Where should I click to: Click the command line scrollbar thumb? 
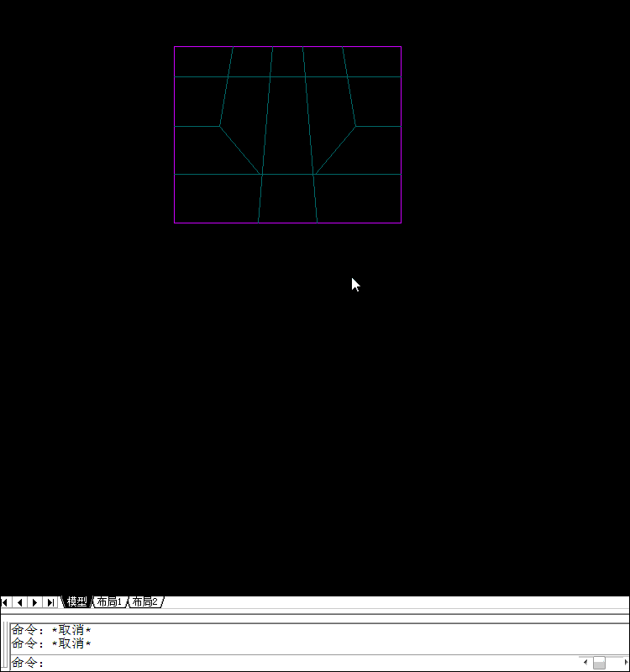coord(599,663)
